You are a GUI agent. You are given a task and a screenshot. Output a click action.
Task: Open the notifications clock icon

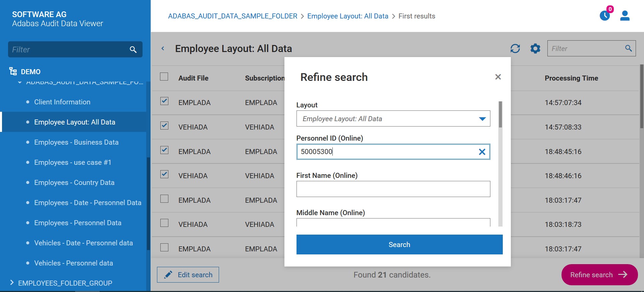click(x=604, y=15)
